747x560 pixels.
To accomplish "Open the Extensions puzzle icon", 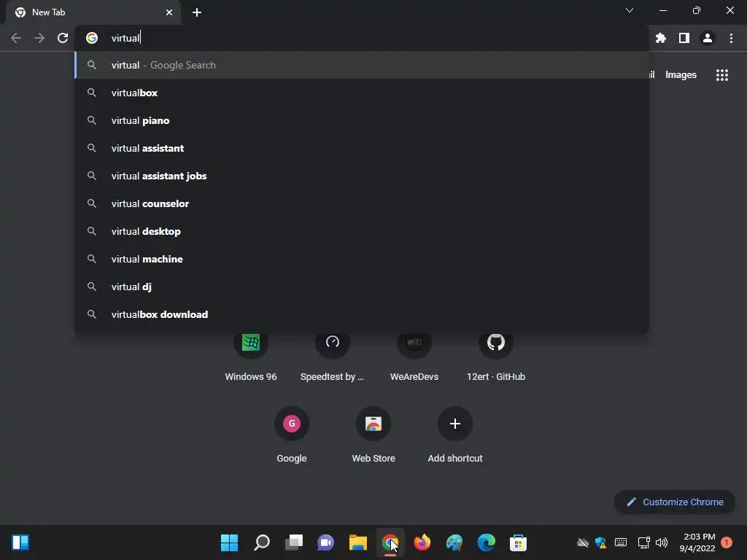I will 660,38.
